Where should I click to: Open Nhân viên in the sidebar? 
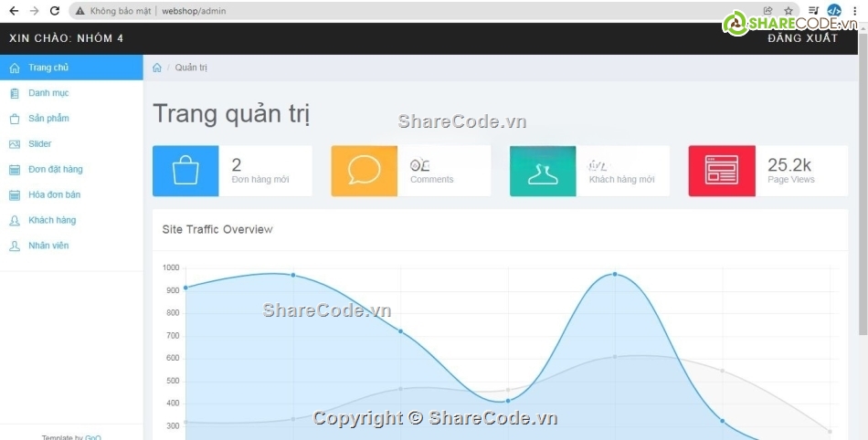pos(71,246)
